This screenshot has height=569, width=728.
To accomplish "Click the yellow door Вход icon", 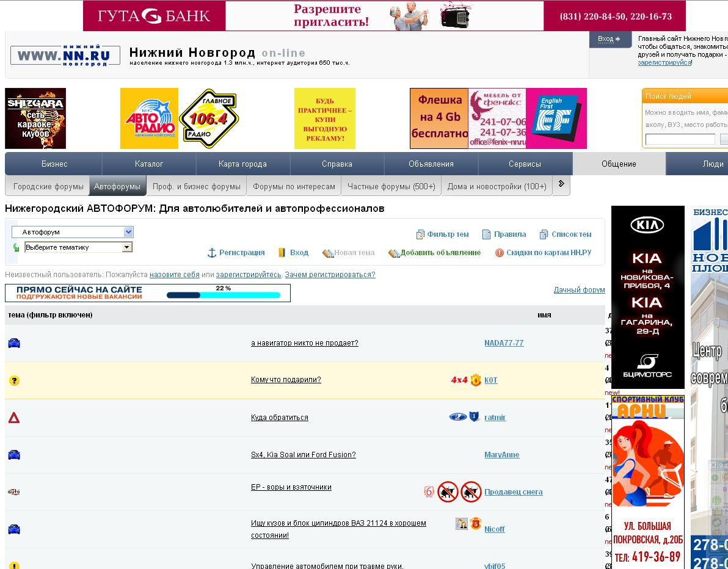I will point(282,253).
